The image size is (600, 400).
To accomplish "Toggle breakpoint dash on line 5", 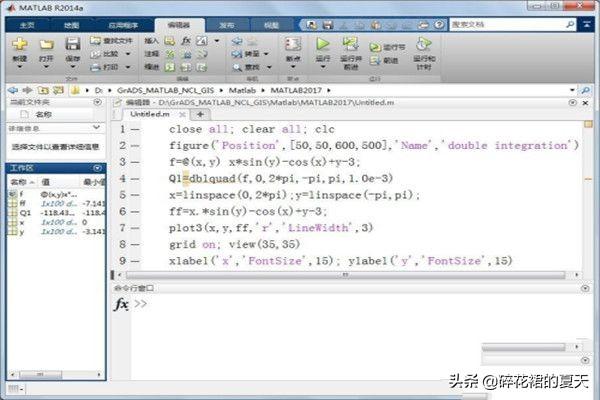I will (x=135, y=195).
